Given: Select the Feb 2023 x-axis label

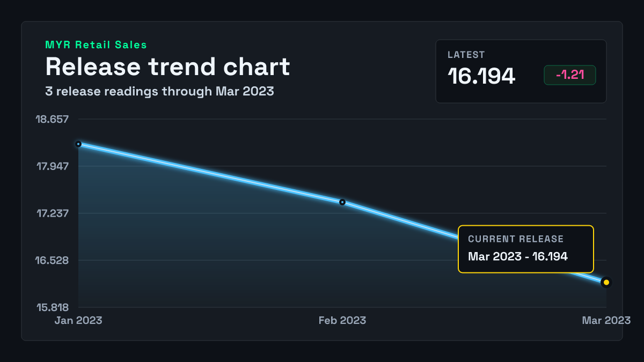Looking at the screenshot, I should click(x=342, y=320).
